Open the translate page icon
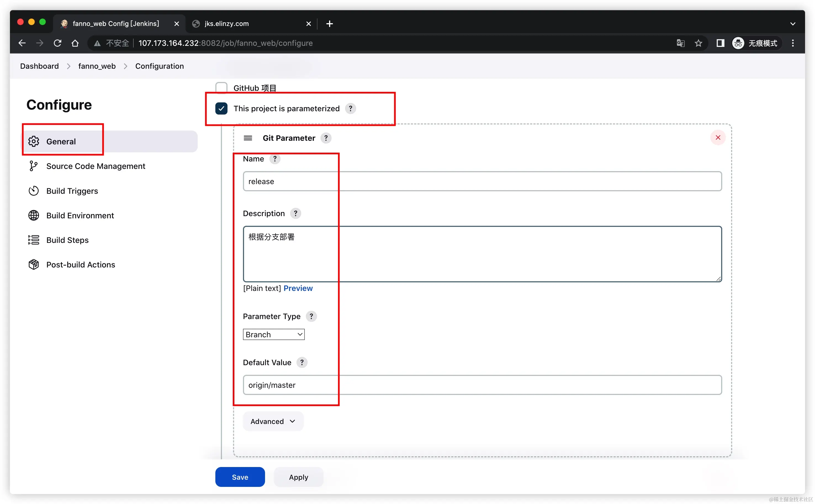 pyautogui.click(x=681, y=43)
